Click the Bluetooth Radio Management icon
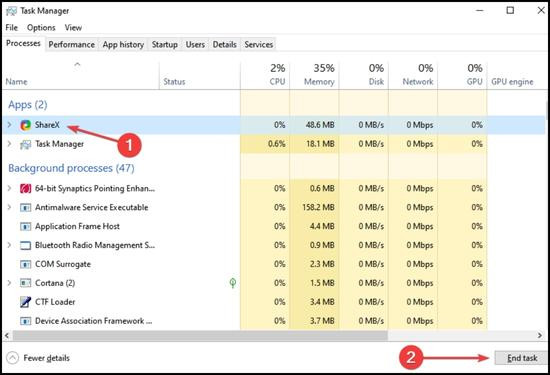 [26, 245]
